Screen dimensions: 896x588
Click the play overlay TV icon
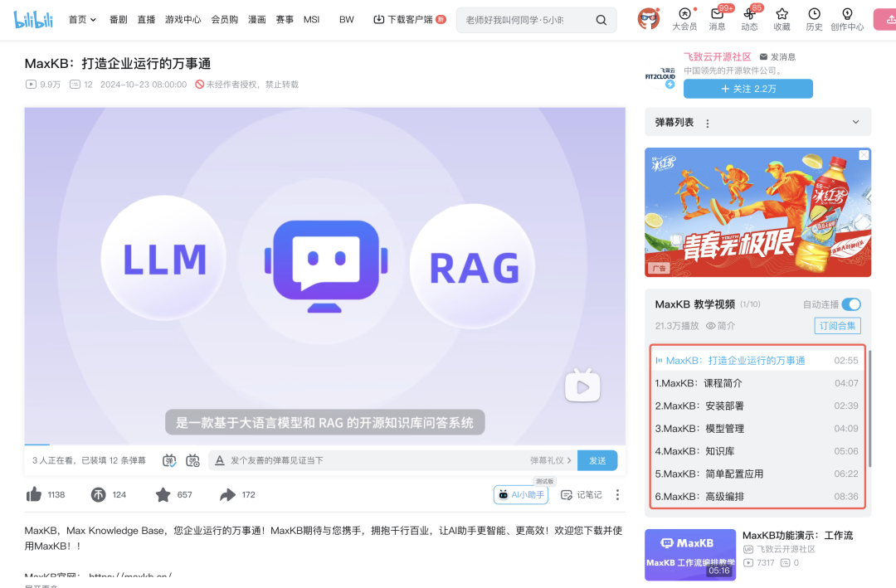click(x=582, y=386)
